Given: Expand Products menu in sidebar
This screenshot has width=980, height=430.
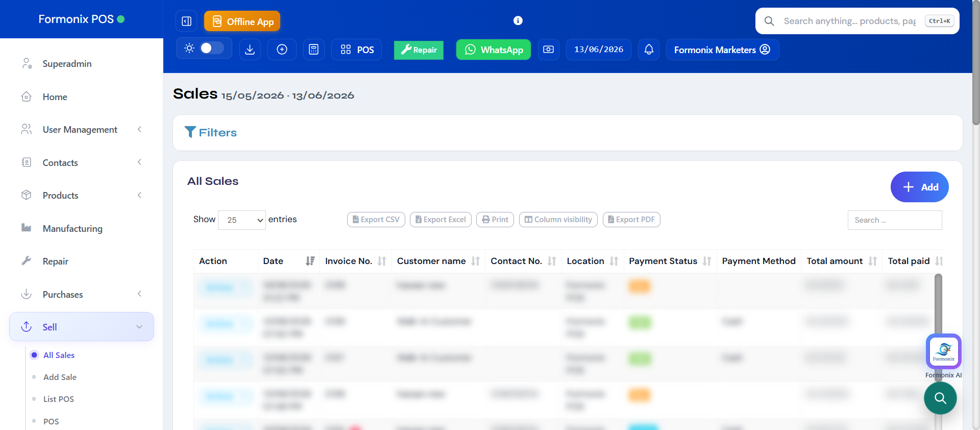Looking at the screenshot, I should pyautogui.click(x=82, y=196).
